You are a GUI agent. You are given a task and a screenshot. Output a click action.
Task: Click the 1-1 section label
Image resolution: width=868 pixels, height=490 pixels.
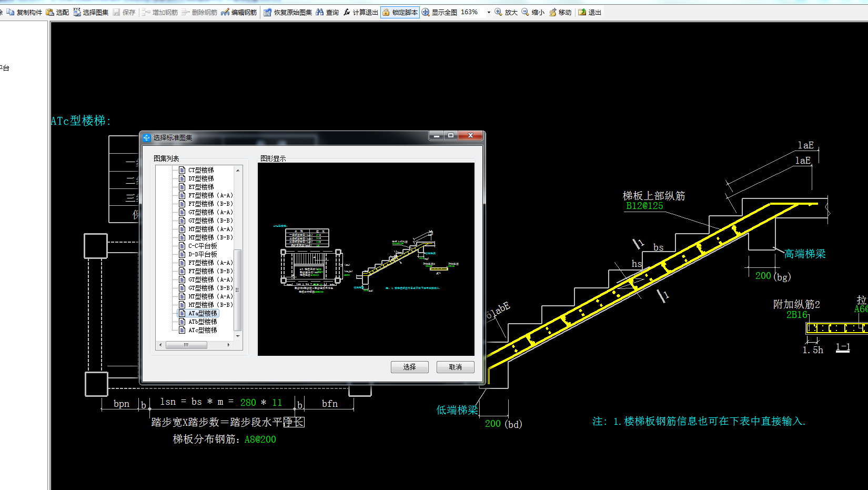tap(843, 347)
